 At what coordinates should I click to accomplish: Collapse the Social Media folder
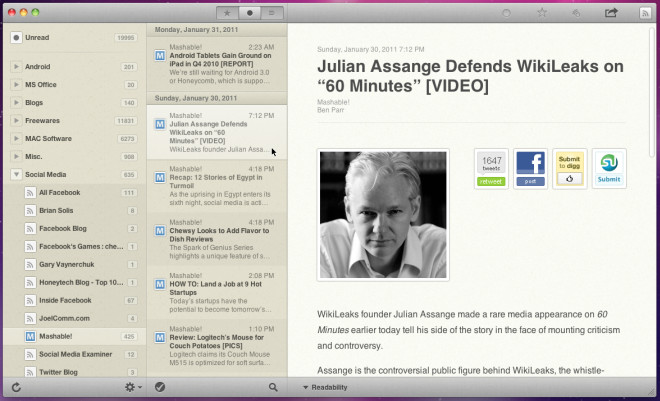pyautogui.click(x=16, y=174)
